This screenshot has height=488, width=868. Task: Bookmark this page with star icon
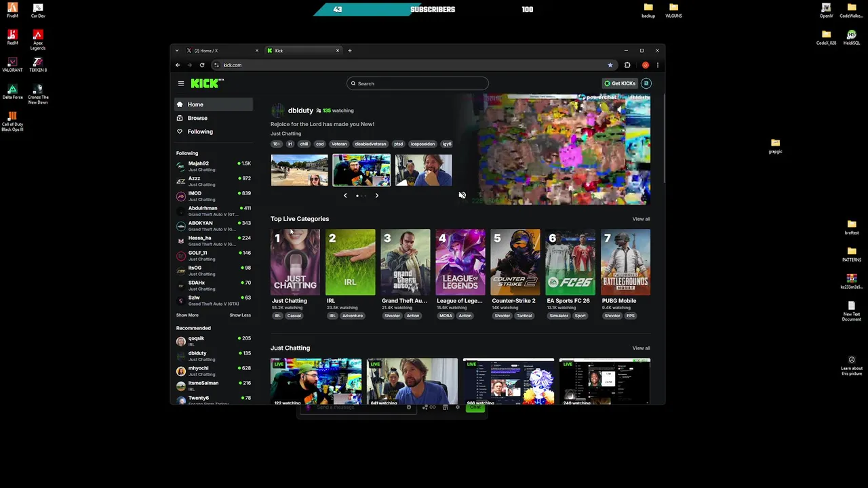click(x=610, y=65)
